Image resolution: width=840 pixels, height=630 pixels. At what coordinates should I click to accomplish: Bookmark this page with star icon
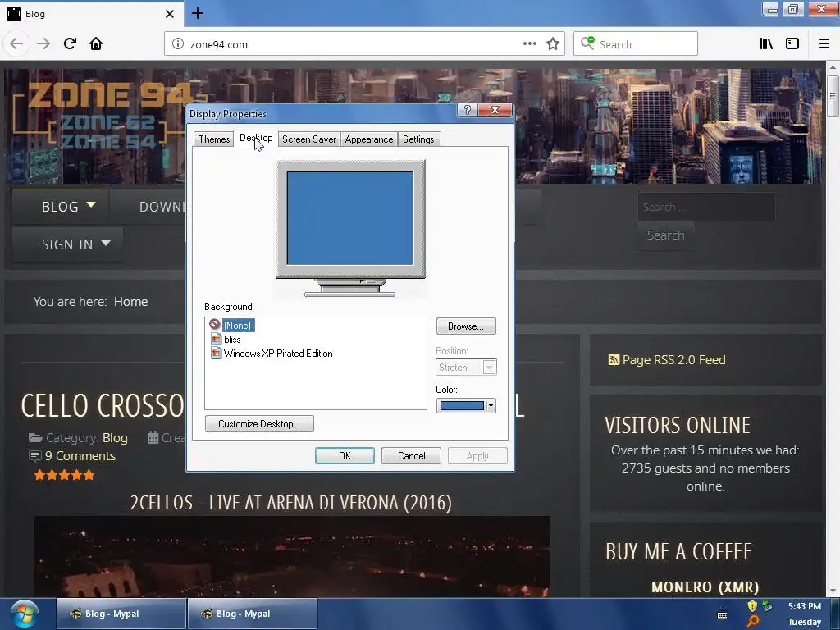tap(553, 44)
